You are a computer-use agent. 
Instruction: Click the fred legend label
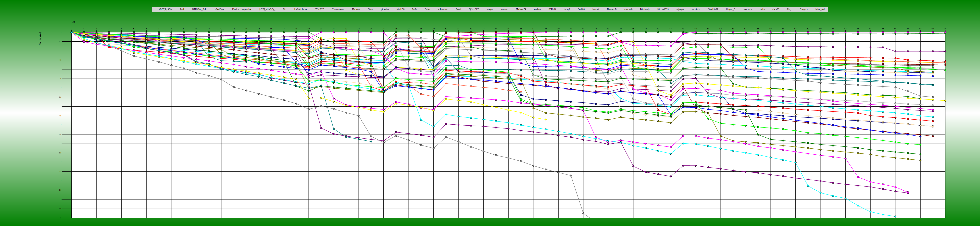[x=182, y=9]
